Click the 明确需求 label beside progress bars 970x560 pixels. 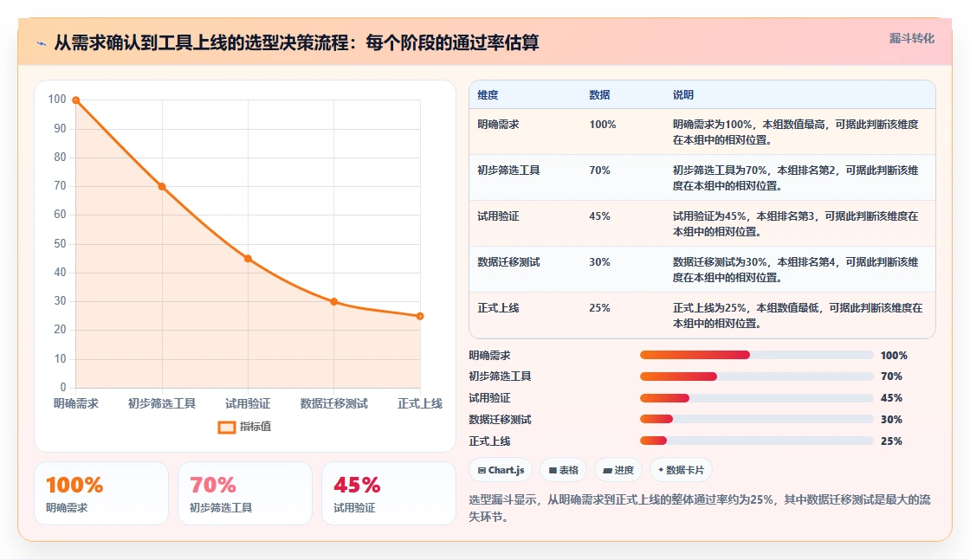[x=489, y=356]
